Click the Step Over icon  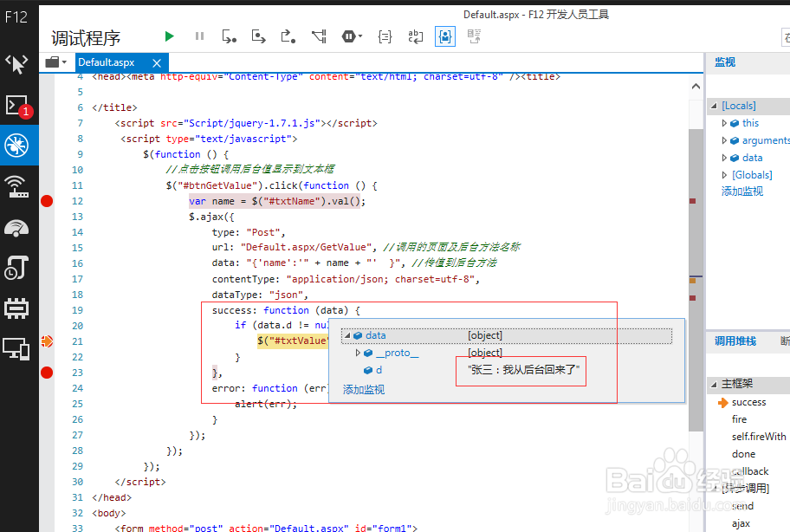258,36
